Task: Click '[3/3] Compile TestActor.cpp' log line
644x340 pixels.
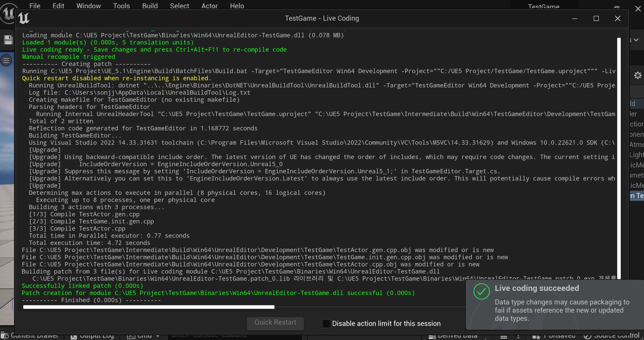Action: pyautogui.click(x=77, y=229)
